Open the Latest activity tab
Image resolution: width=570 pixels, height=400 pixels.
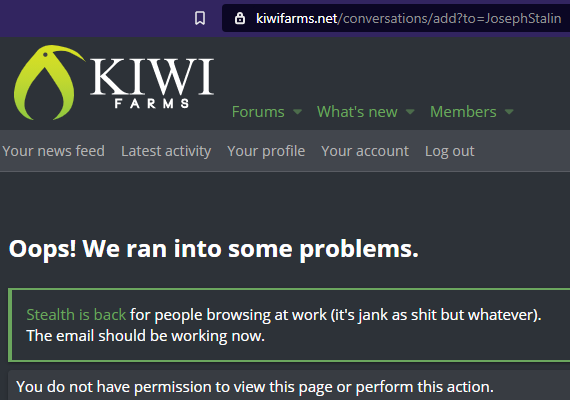coord(166,151)
